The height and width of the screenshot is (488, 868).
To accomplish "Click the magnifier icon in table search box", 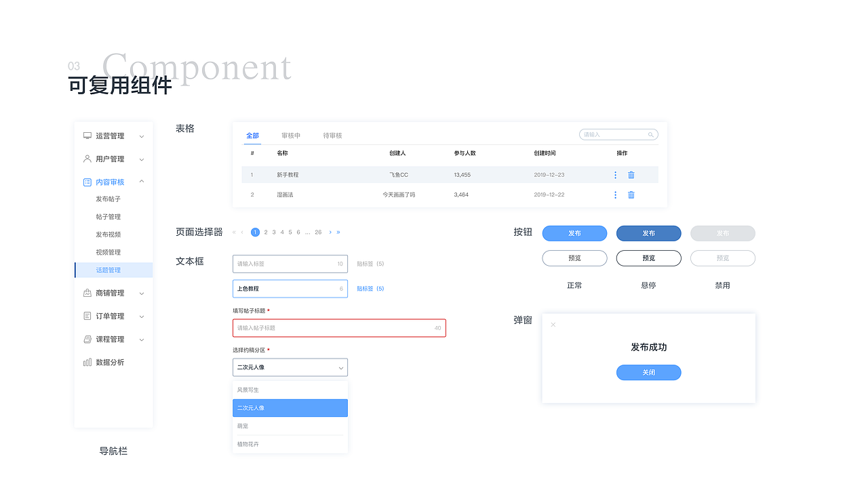I will pos(651,134).
